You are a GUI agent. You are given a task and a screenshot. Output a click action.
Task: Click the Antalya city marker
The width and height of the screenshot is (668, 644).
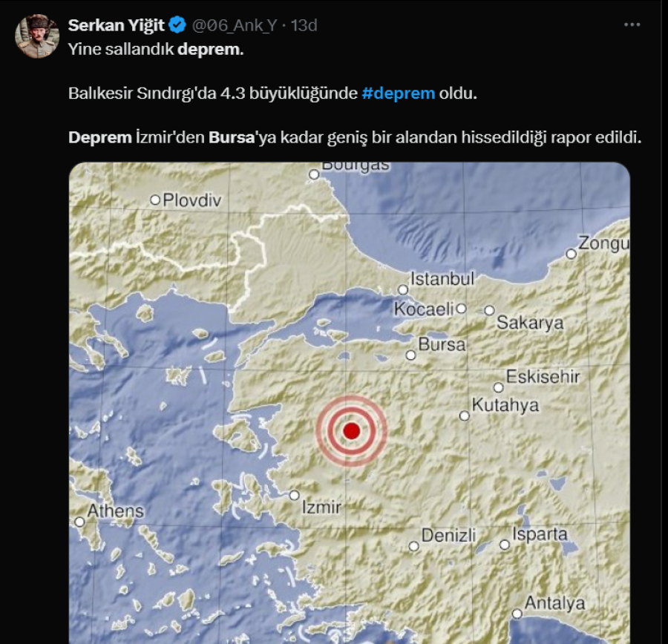(x=517, y=614)
